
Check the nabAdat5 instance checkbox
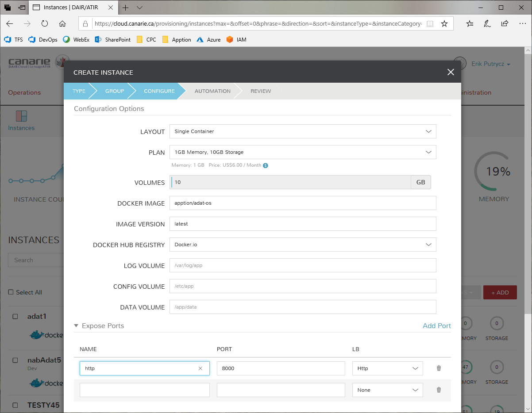tap(15, 360)
